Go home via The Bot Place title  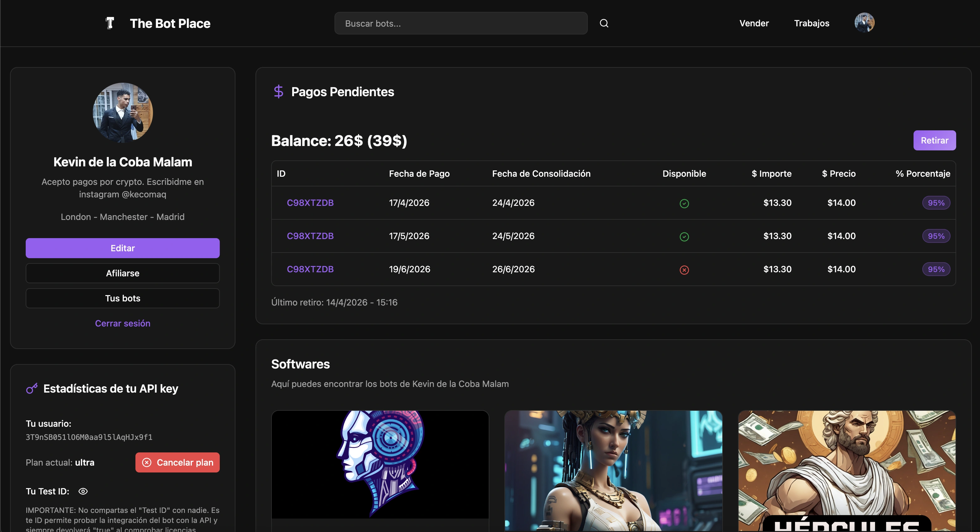click(x=170, y=23)
